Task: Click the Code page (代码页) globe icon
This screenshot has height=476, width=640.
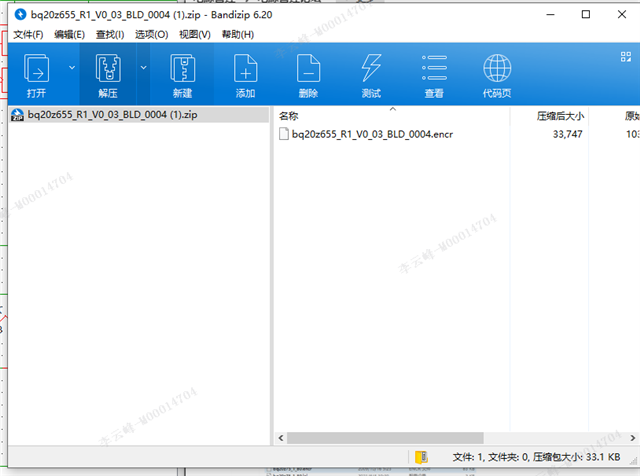Action: coord(497,68)
